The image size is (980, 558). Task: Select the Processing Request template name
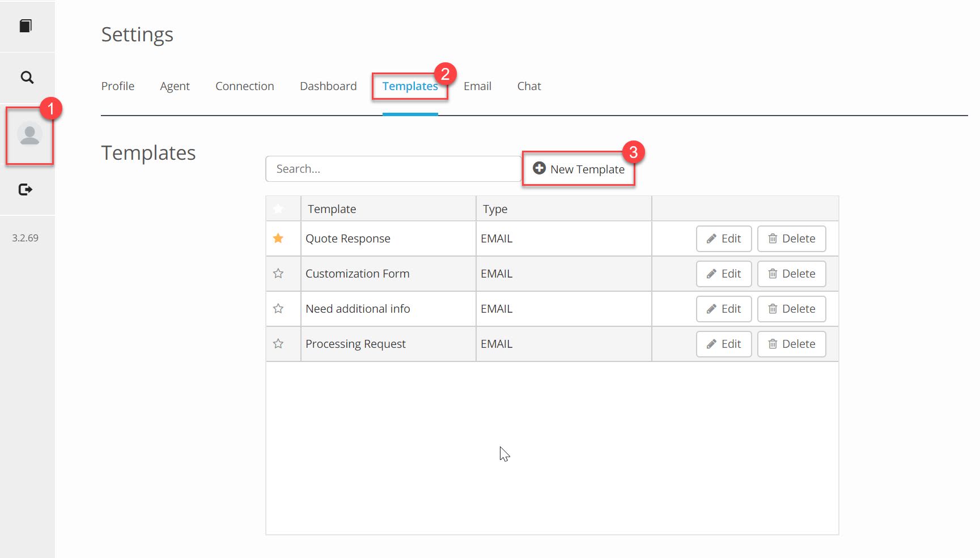point(355,344)
